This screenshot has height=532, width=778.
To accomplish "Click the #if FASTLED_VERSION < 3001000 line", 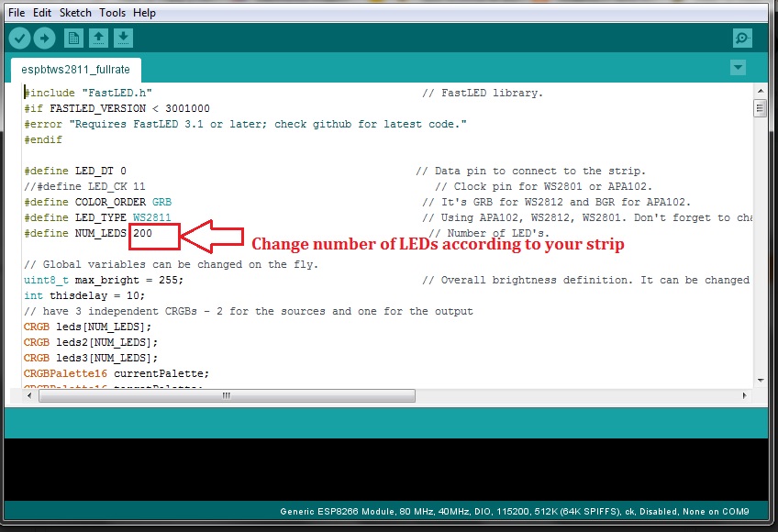I will (117, 108).
